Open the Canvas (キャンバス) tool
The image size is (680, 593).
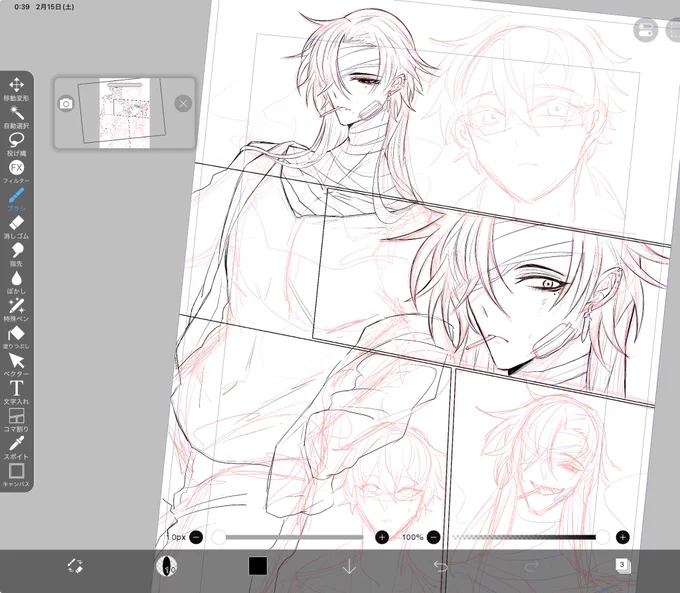[x=16, y=475]
